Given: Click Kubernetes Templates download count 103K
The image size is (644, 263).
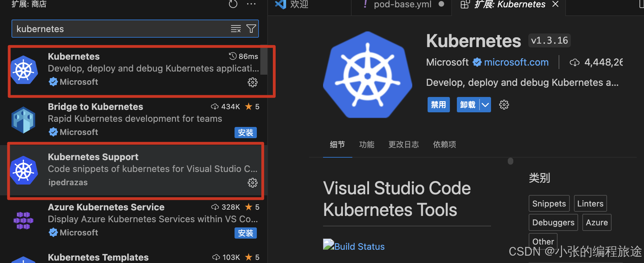Looking at the screenshot, I should (226, 257).
